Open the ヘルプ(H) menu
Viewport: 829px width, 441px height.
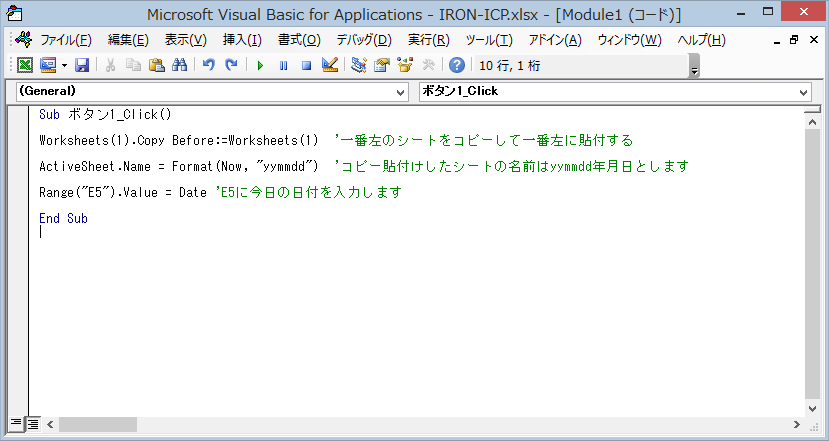[x=702, y=40]
